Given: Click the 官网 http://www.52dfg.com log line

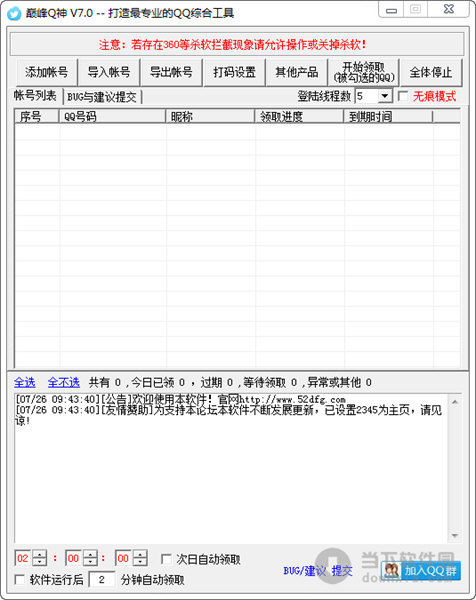Looking at the screenshot, I should coord(181,399).
